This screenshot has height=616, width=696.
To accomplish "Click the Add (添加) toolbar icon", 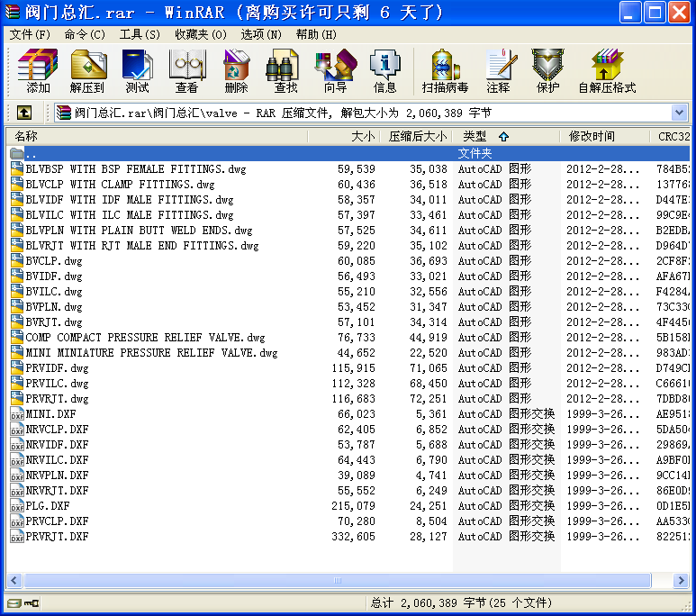I will pyautogui.click(x=38, y=71).
